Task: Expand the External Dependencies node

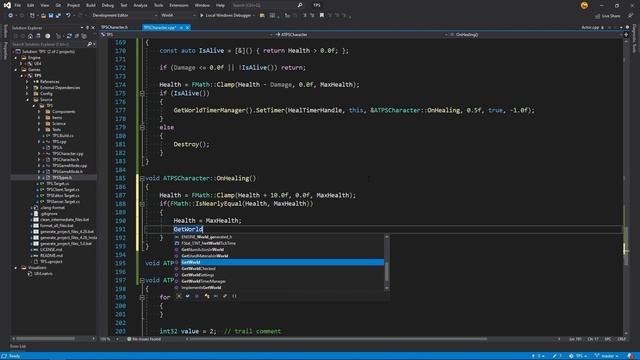Action: tap(28, 88)
